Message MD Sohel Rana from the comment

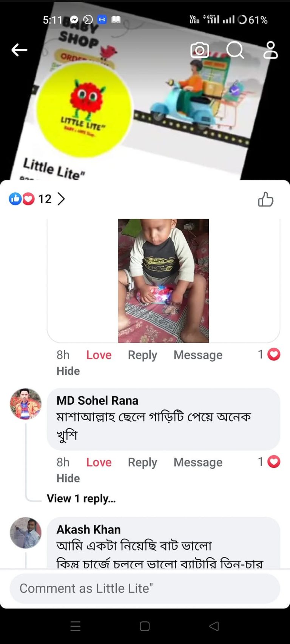(198, 462)
